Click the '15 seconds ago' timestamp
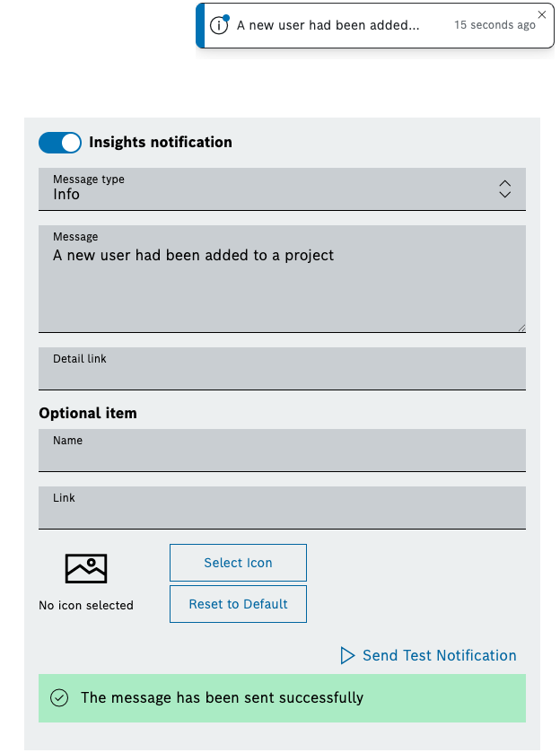 coord(494,26)
